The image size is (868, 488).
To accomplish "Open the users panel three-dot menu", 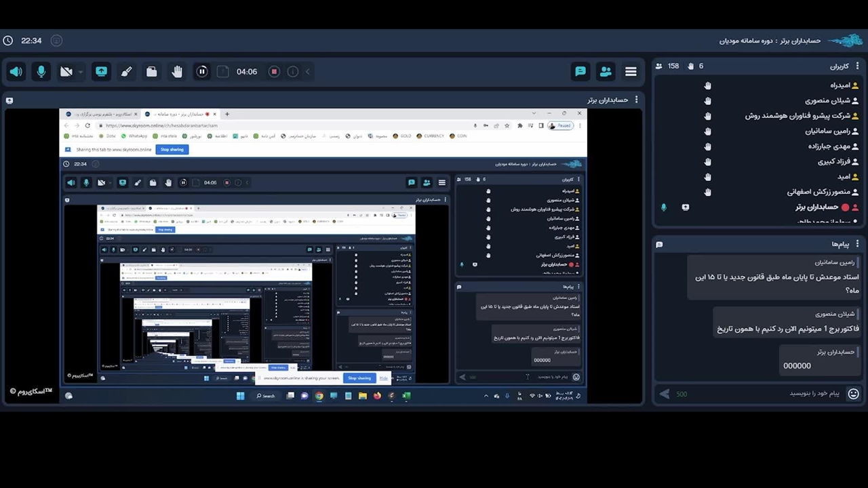I will [x=857, y=66].
